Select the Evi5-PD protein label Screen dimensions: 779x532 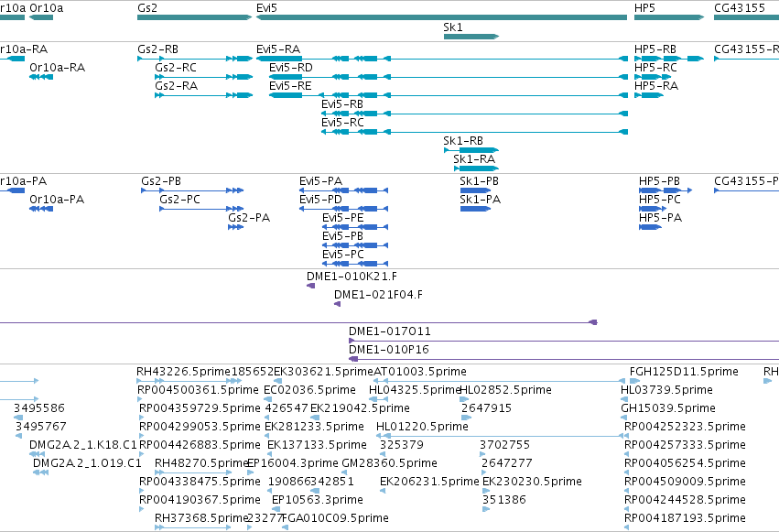[320, 200]
